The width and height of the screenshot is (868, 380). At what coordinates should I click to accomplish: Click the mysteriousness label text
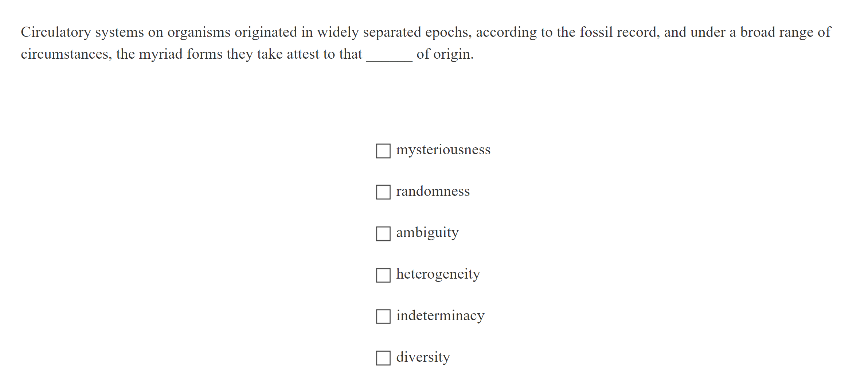443,150
